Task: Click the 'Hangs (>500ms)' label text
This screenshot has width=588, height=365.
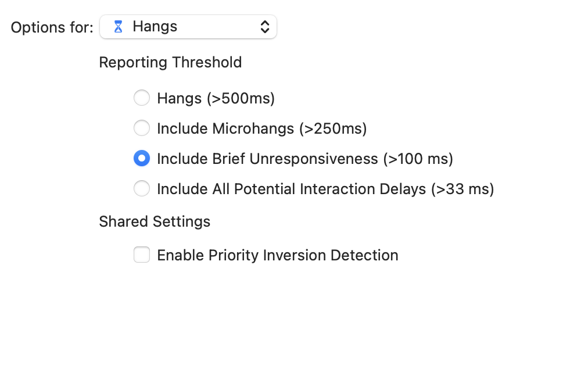Action: (216, 98)
